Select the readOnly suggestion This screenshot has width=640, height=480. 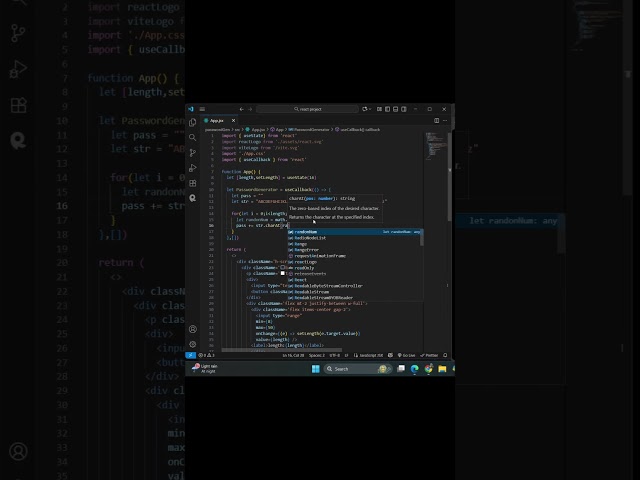click(x=355, y=268)
